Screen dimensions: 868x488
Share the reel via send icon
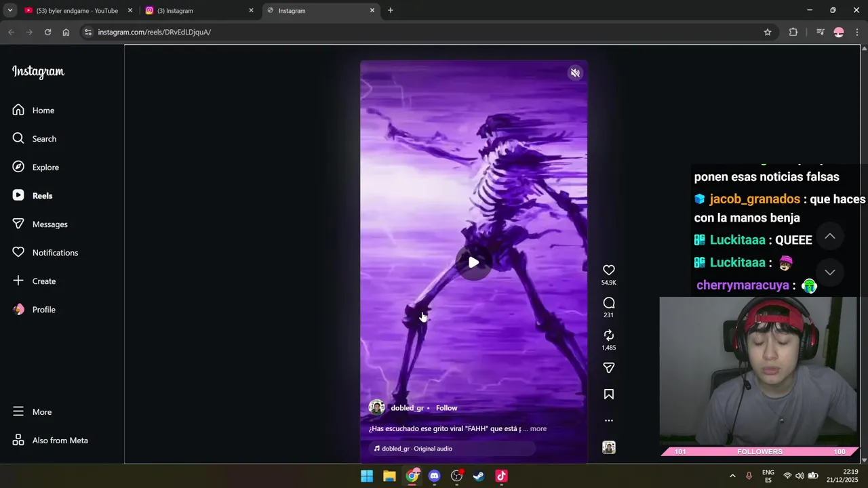609,368
